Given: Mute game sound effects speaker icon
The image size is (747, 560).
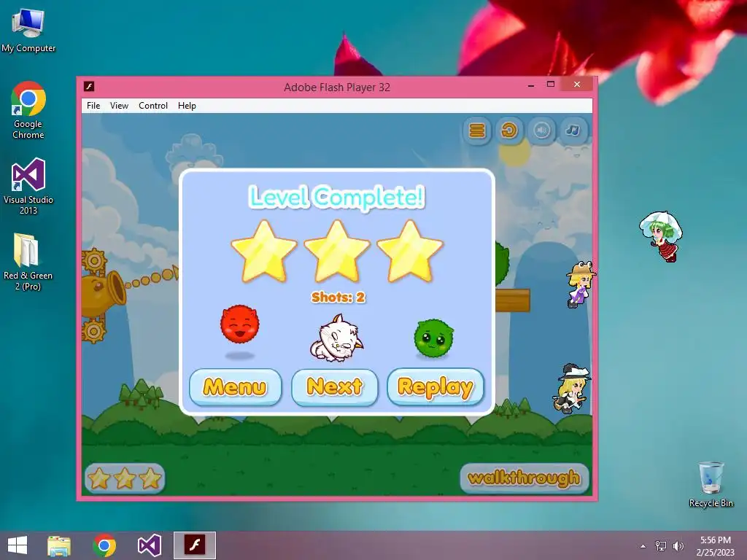Looking at the screenshot, I should [542, 131].
